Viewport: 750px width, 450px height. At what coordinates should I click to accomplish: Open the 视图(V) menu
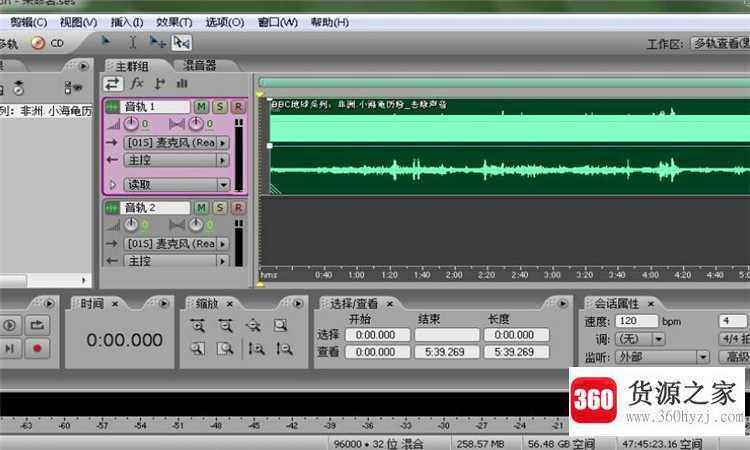(78, 22)
